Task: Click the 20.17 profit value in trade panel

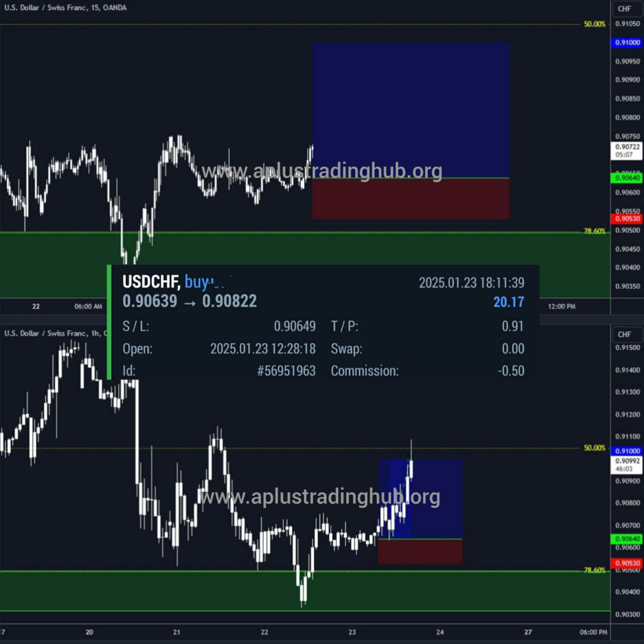Action: click(x=508, y=302)
